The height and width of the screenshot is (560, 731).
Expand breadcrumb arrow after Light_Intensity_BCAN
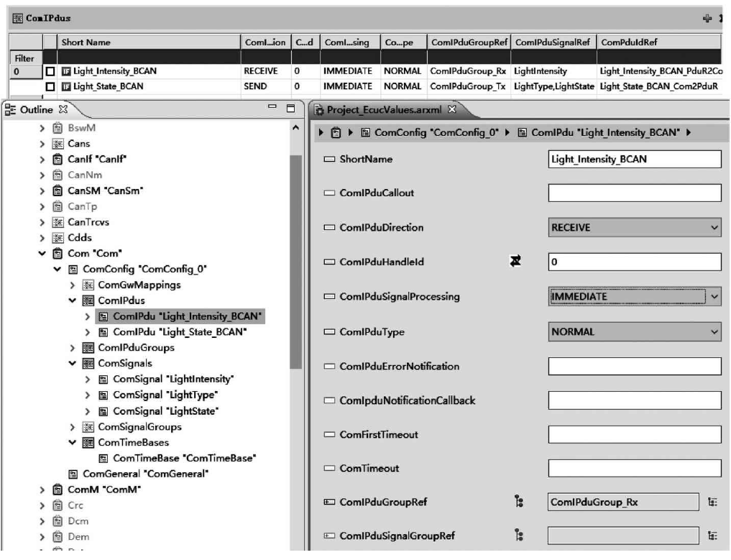(689, 133)
